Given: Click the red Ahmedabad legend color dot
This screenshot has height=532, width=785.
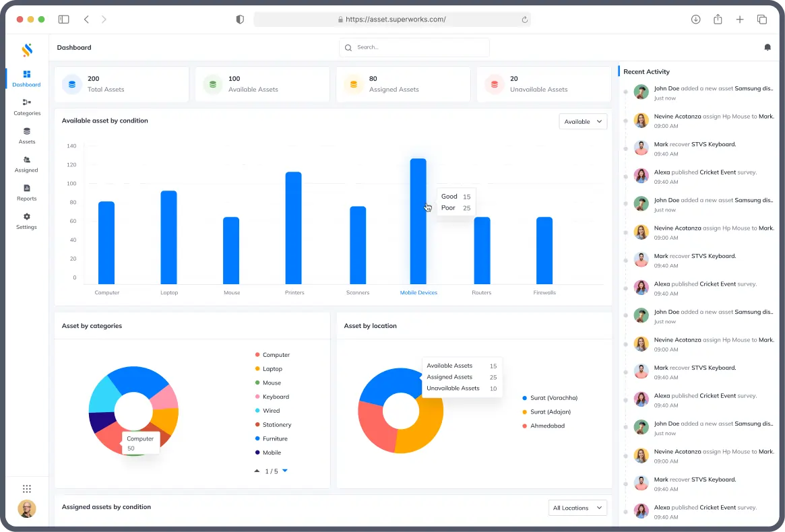Looking at the screenshot, I should [524, 426].
